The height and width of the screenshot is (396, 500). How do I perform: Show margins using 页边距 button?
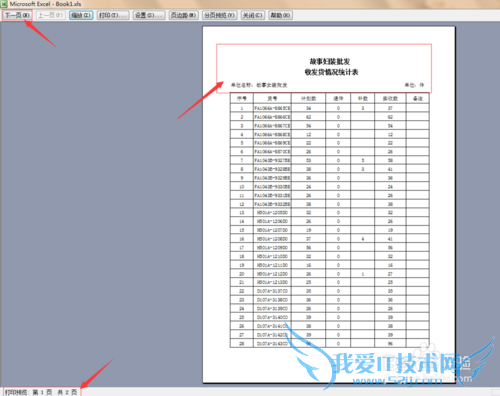pos(184,15)
